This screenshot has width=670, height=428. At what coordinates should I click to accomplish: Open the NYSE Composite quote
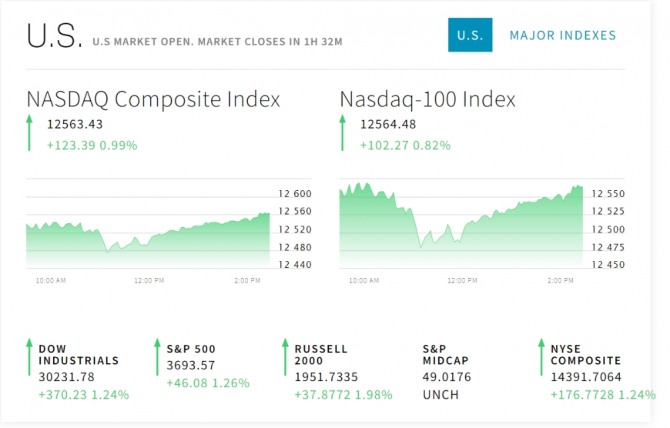[585, 355]
